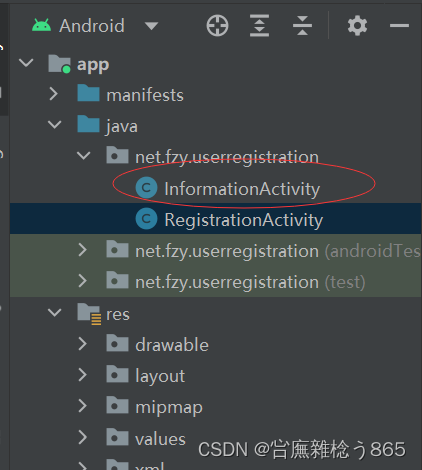
Task: Click the mipmap folder icon
Action: (x=117, y=405)
